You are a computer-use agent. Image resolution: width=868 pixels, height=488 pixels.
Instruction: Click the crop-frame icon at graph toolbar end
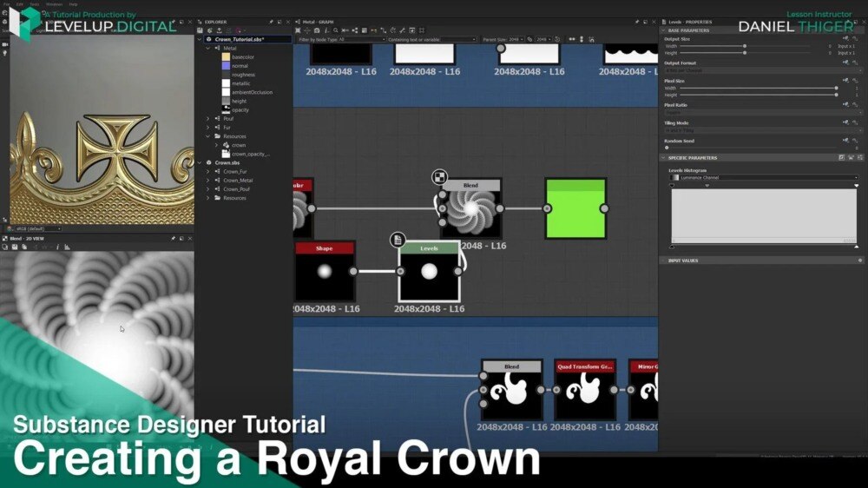pyautogui.click(x=422, y=30)
